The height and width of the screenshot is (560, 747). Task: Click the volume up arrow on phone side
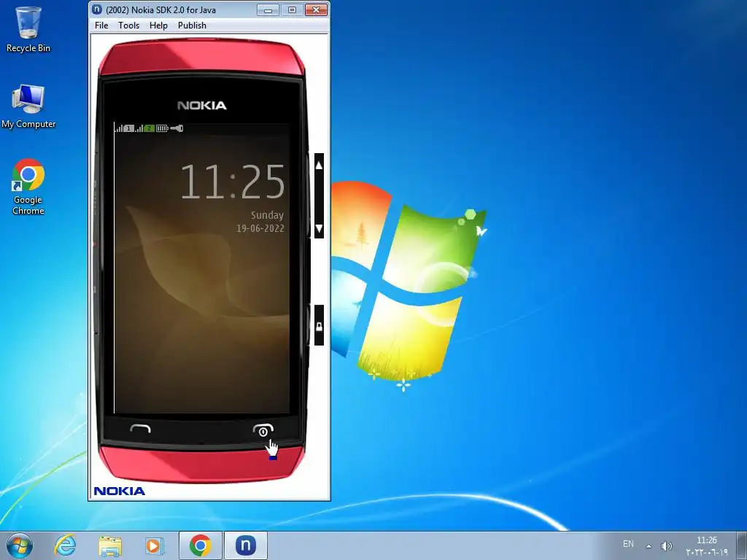coord(320,166)
